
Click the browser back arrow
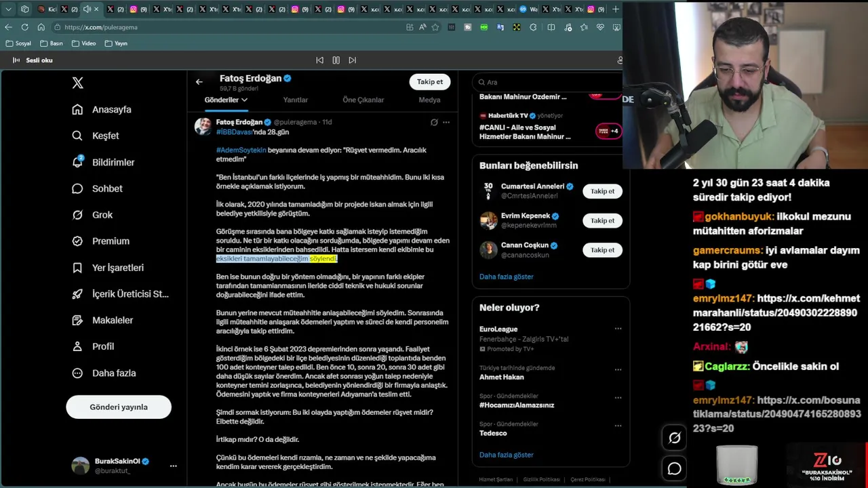(8, 27)
